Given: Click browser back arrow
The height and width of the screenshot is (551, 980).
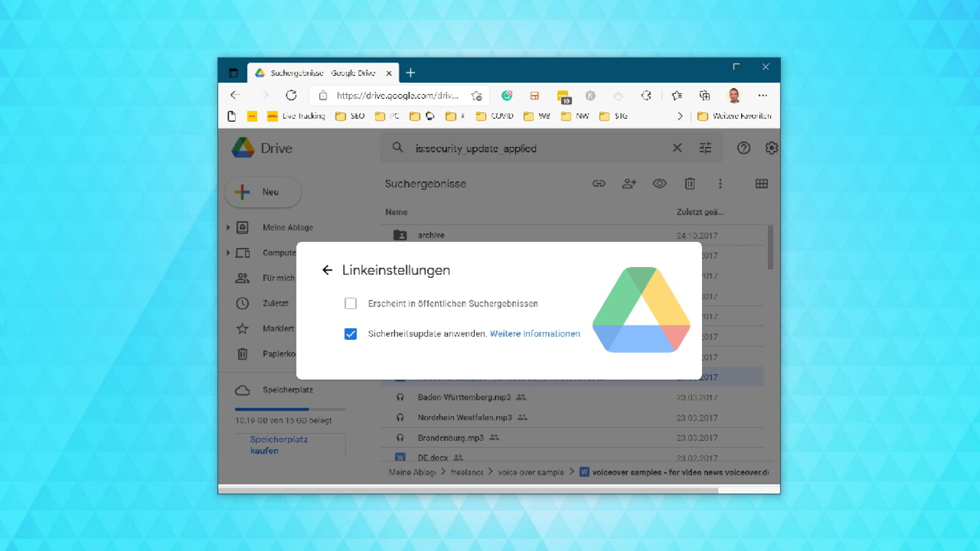Looking at the screenshot, I should point(235,95).
